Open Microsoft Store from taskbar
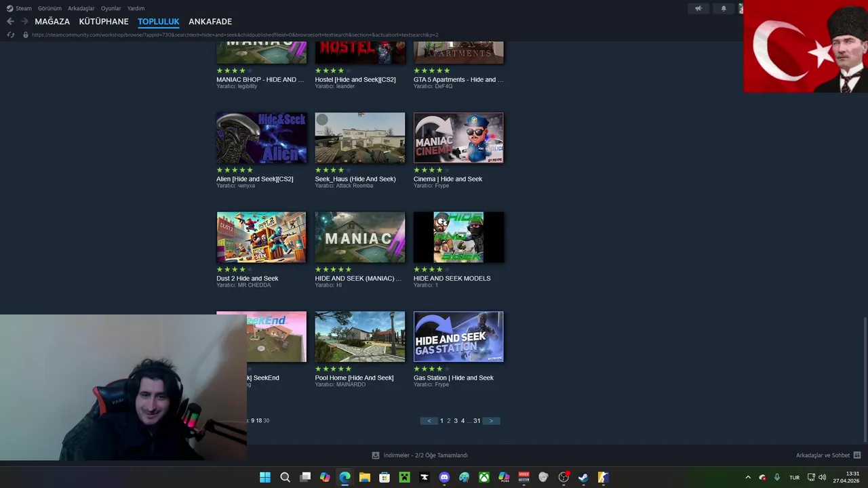Viewport: 868px width, 488px height. pos(384,477)
